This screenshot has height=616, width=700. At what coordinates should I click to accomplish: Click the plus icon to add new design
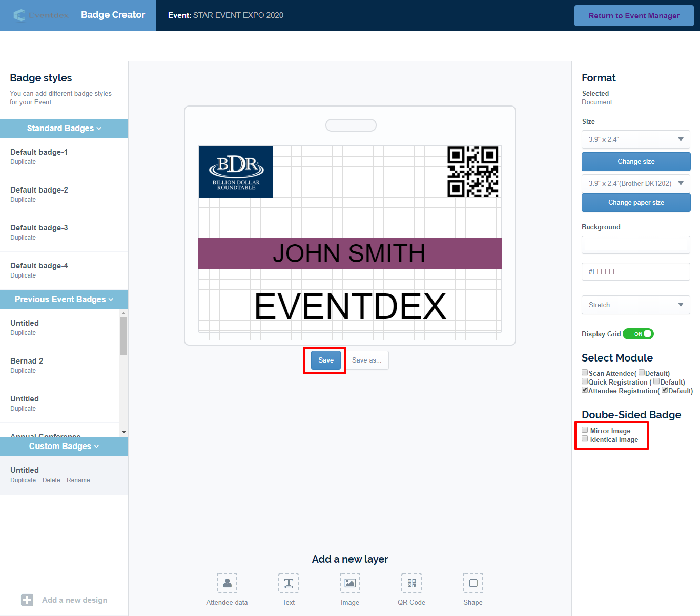coord(27,600)
